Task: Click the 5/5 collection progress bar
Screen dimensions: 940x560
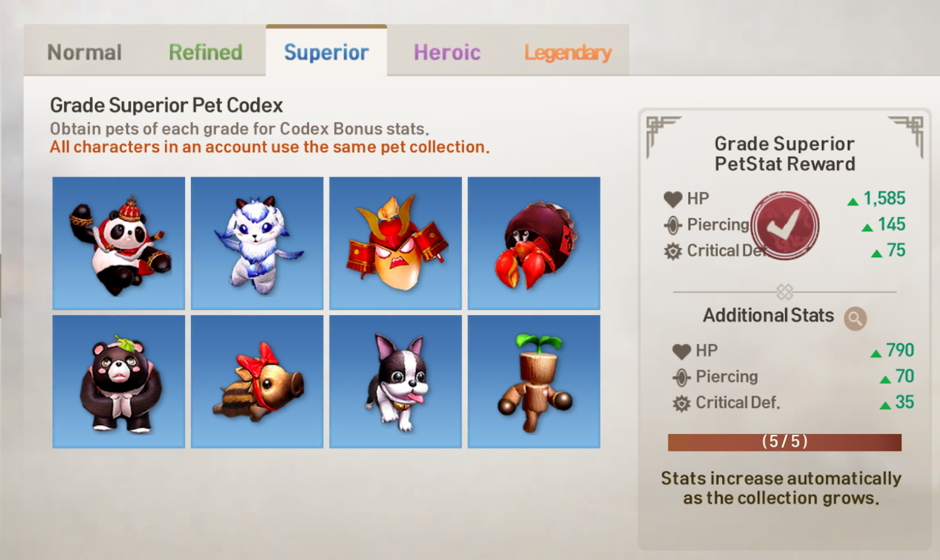Action: click(784, 442)
